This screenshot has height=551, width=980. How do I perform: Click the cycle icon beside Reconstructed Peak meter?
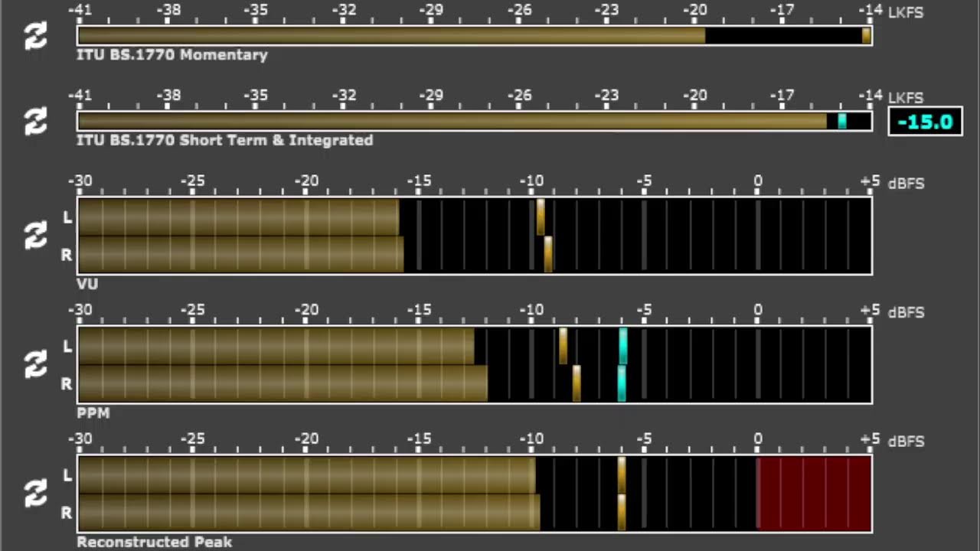point(36,494)
